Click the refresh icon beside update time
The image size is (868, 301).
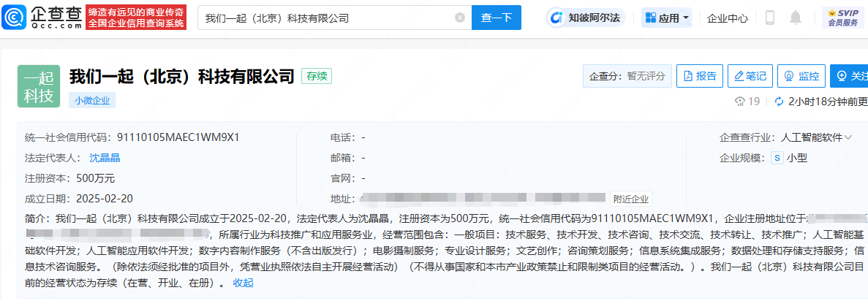(779, 102)
